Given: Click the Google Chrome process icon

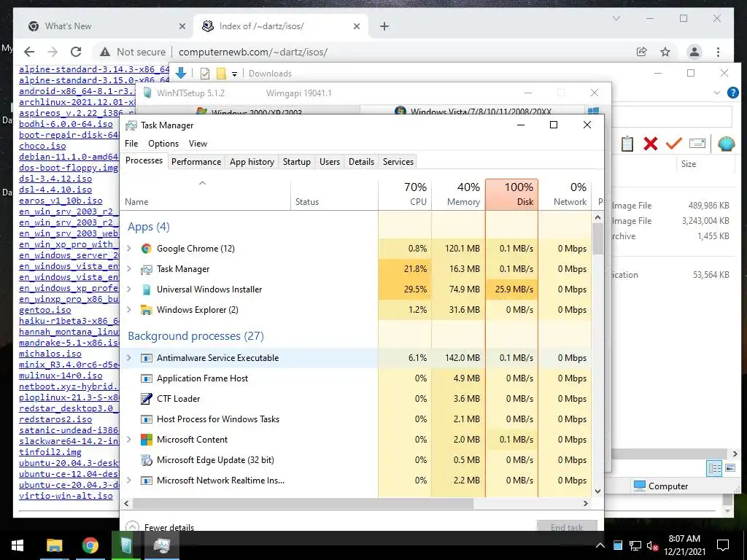Looking at the screenshot, I should pos(146,249).
